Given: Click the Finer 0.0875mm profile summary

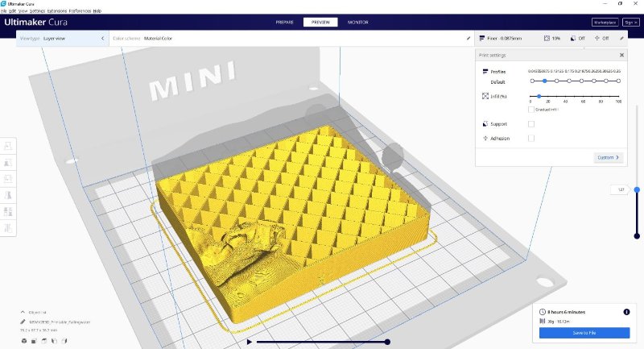Looking at the screenshot, I should tap(501, 38).
